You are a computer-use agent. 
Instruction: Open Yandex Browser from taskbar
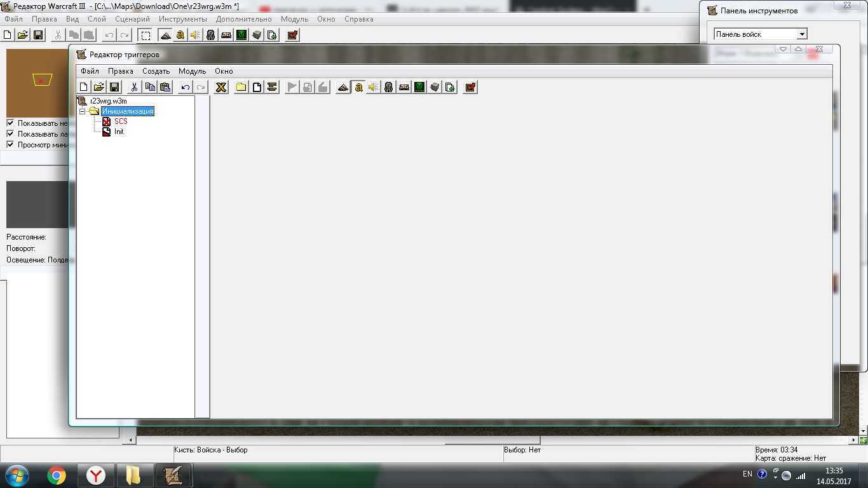coord(96,475)
